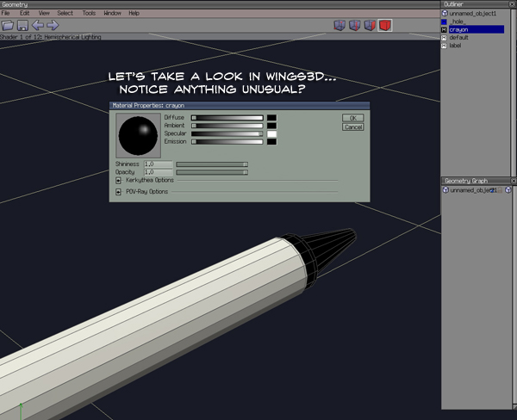Expand Kerkythea Options section
Screen dimensions: 517x420
pos(118,180)
